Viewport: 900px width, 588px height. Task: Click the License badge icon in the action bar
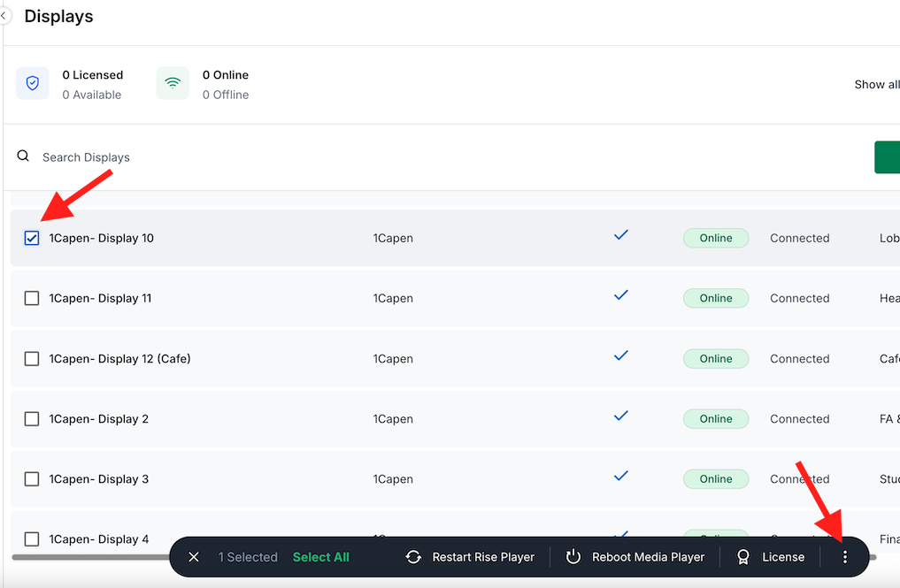743,557
